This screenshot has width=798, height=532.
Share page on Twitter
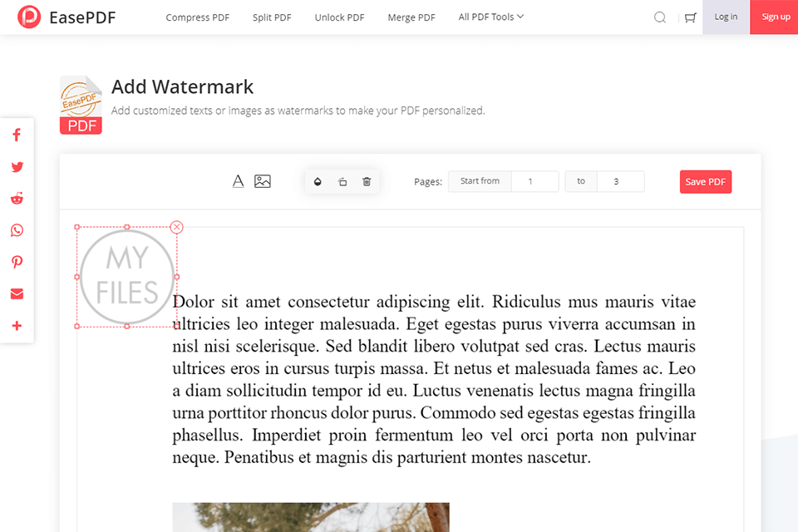[17, 167]
